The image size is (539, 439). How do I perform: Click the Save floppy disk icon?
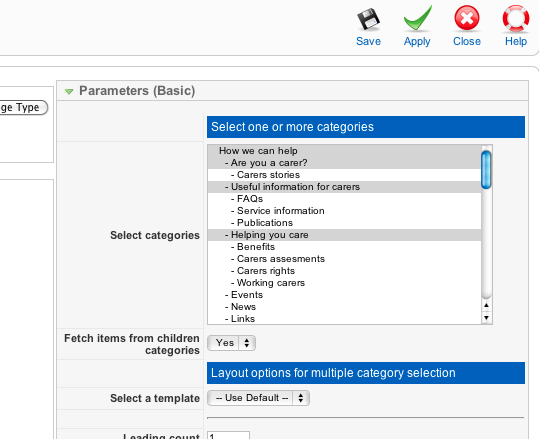point(368,20)
